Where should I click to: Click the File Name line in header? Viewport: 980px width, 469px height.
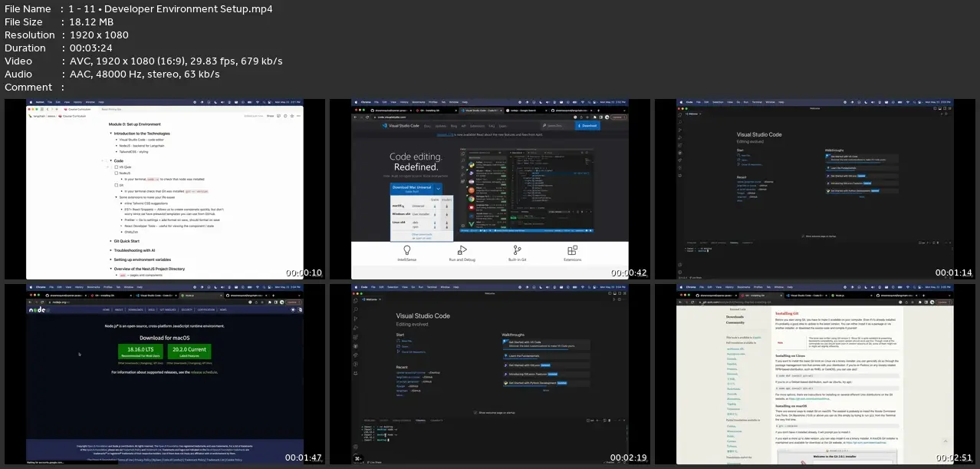click(139, 9)
